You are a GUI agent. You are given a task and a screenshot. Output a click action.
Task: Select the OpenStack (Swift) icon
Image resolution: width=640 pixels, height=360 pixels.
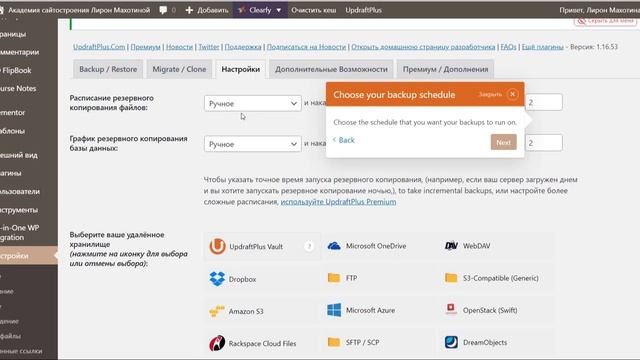tap(451, 309)
